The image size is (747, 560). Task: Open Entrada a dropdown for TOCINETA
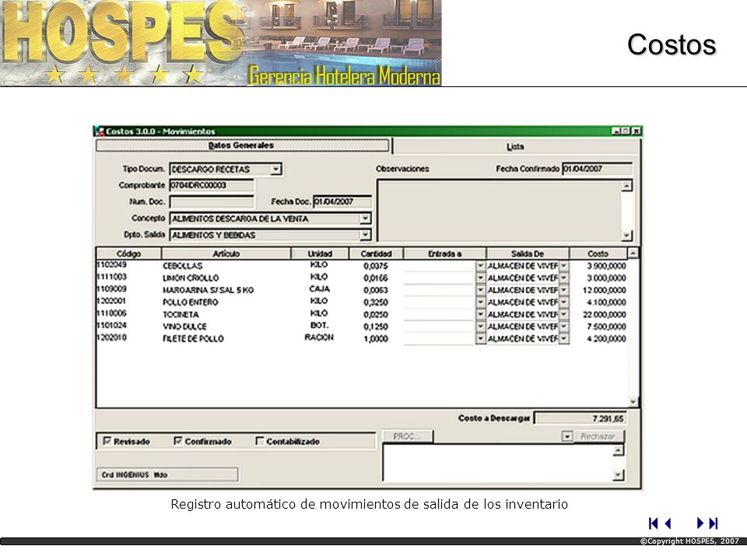click(480, 314)
